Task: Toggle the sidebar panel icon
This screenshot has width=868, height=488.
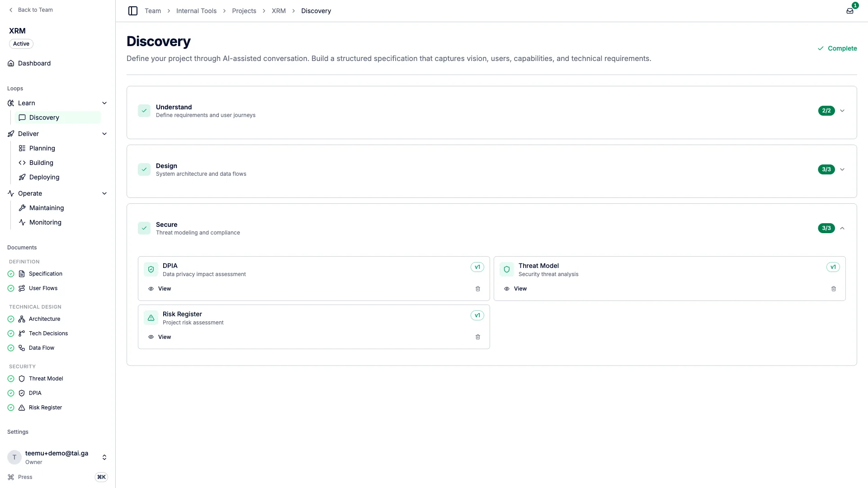Action: [133, 11]
